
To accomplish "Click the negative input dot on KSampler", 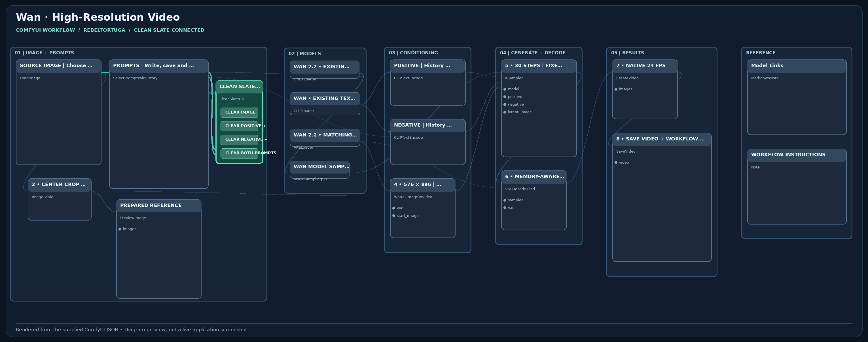I will click(505, 104).
